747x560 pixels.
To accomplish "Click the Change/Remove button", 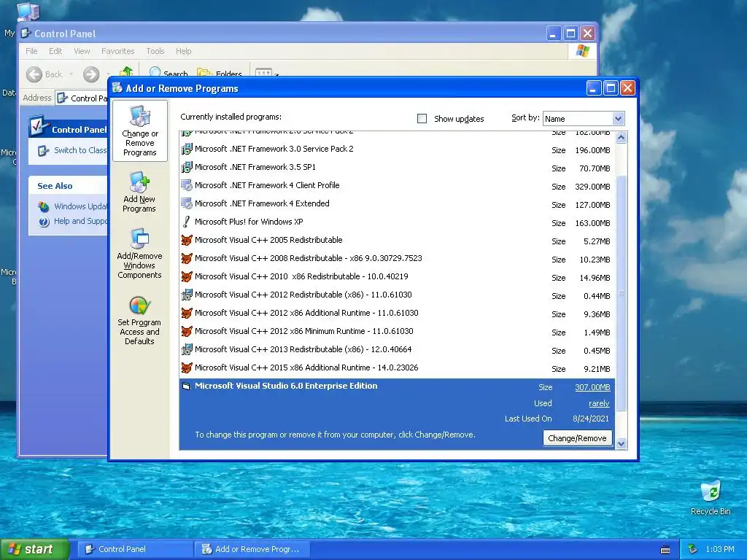I will [x=578, y=438].
